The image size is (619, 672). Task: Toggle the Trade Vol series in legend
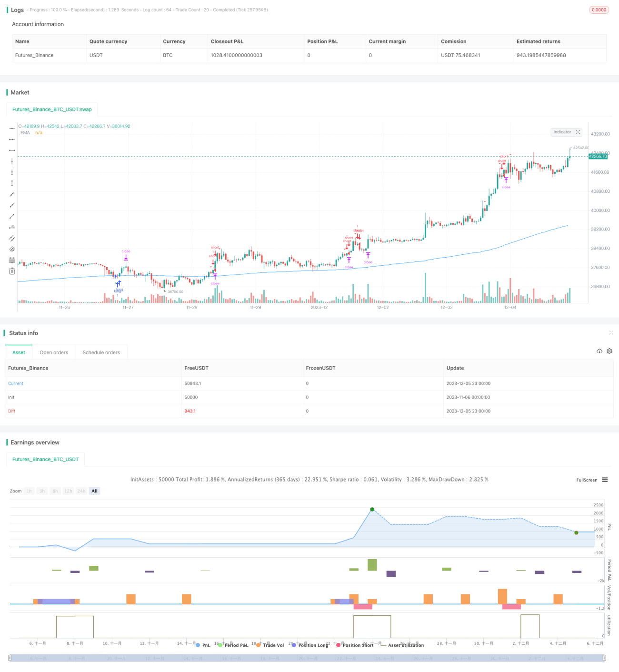[x=270, y=645]
